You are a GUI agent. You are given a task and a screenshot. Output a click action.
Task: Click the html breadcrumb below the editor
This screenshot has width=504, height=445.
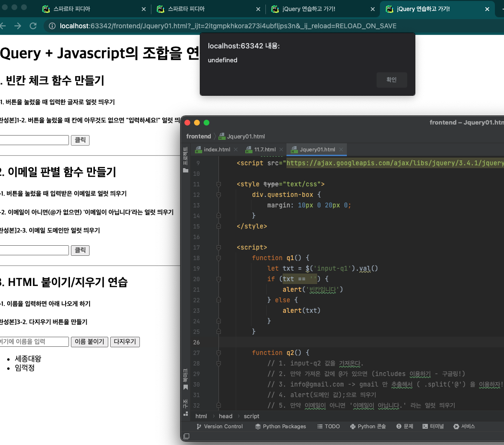[201, 416]
